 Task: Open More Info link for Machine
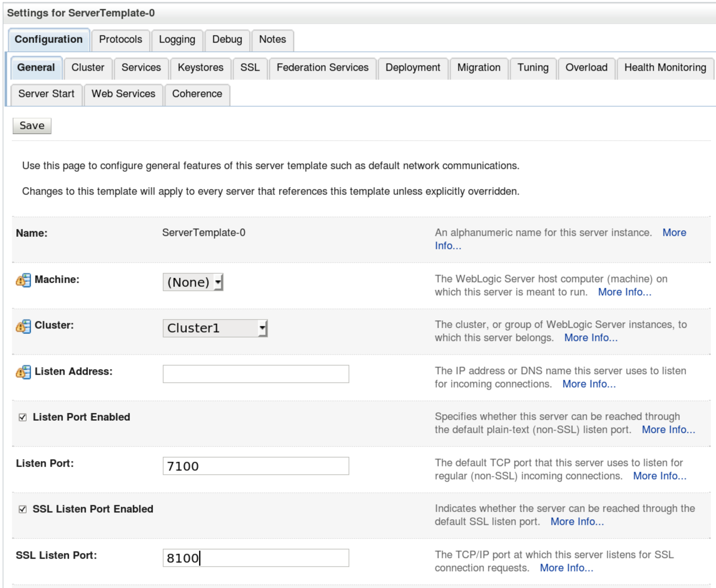(x=625, y=292)
